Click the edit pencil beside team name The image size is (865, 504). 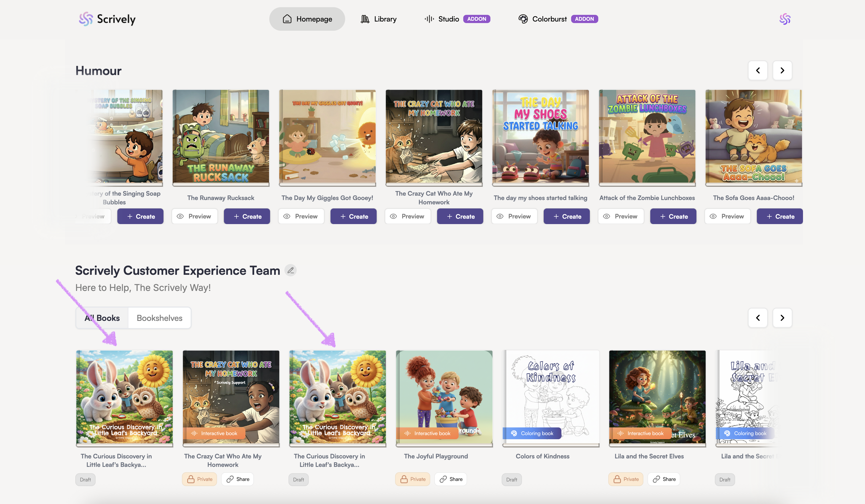point(291,270)
